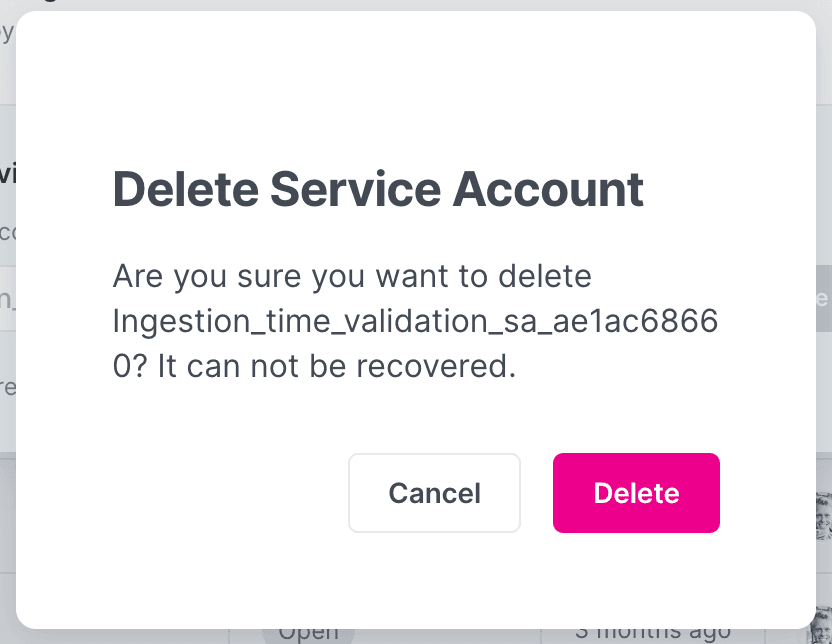Screen dimensions: 832x644
Task: Click the empty white area left of Cancel
Action: click(x=220, y=493)
